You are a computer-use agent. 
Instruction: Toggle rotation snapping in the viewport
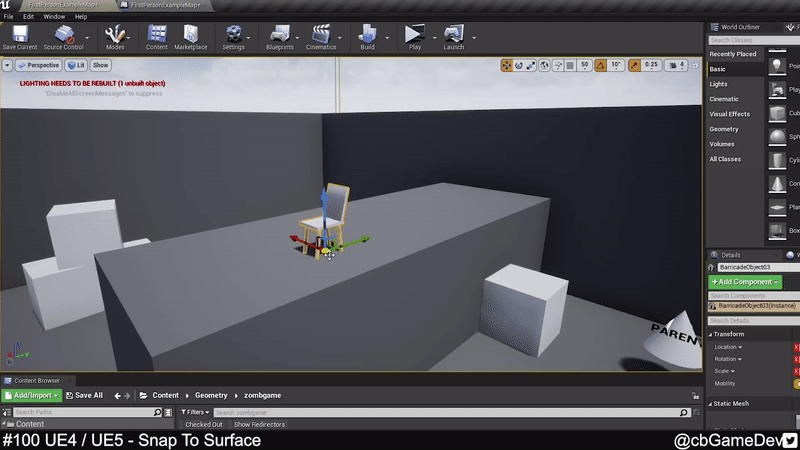(601, 65)
